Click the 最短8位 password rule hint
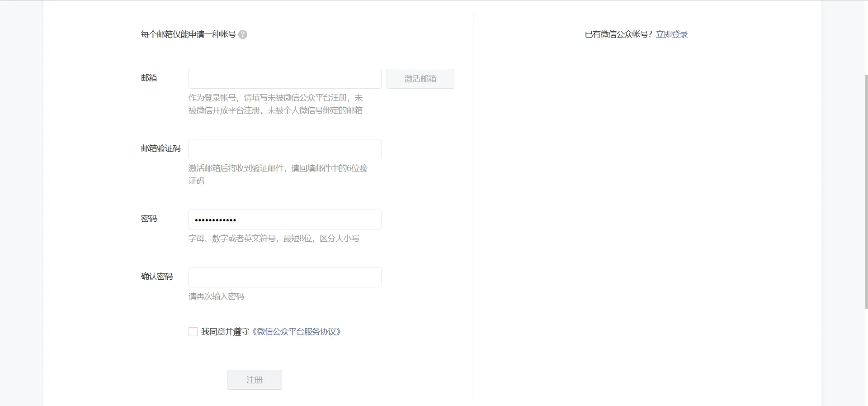The height and width of the screenshot is (406, 868). (298, 239)
